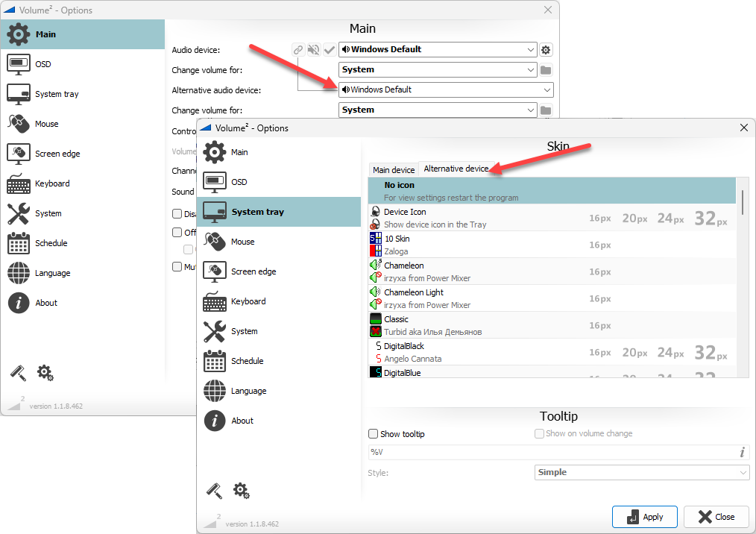Select the No icon skin entry

point(552,190)
